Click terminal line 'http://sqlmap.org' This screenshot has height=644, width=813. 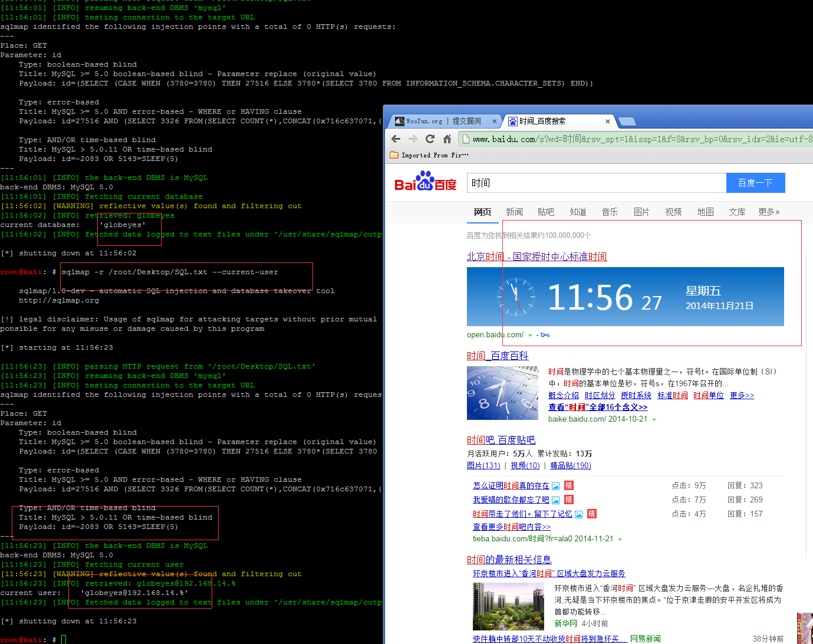(x=59, y=300)
